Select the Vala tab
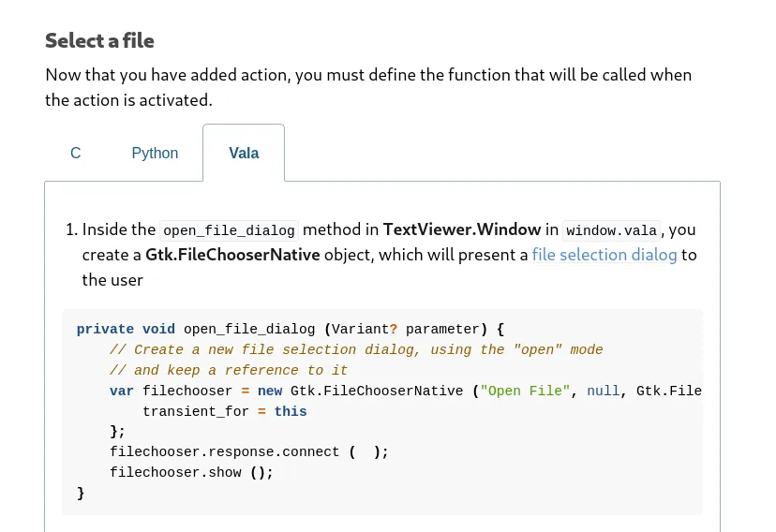 pyautogui.click(x=244, y=153)
